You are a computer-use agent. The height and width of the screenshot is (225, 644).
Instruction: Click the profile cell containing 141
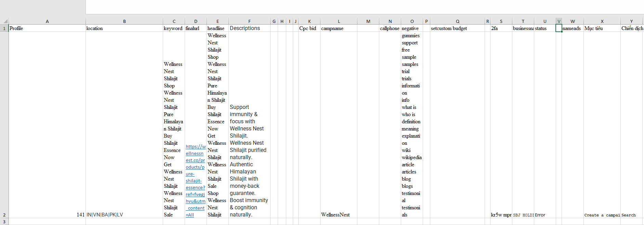click(47, 215)
